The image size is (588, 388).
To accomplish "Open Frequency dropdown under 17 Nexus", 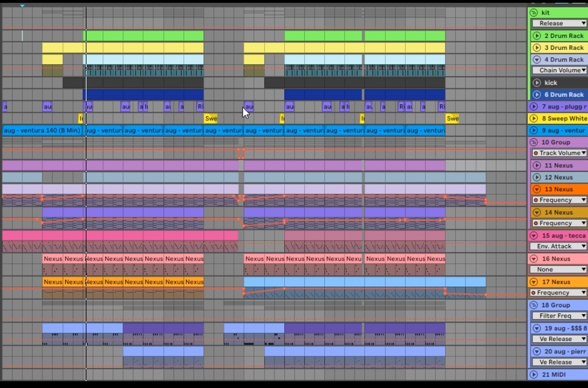I will click(x=558, y=293).
